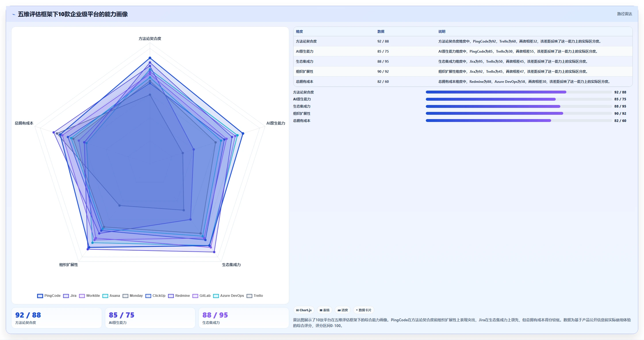Viewport: 644px width, 340px height.
Task: Click the radar axis label 组织扩展性
Action: tap(68, 265)
